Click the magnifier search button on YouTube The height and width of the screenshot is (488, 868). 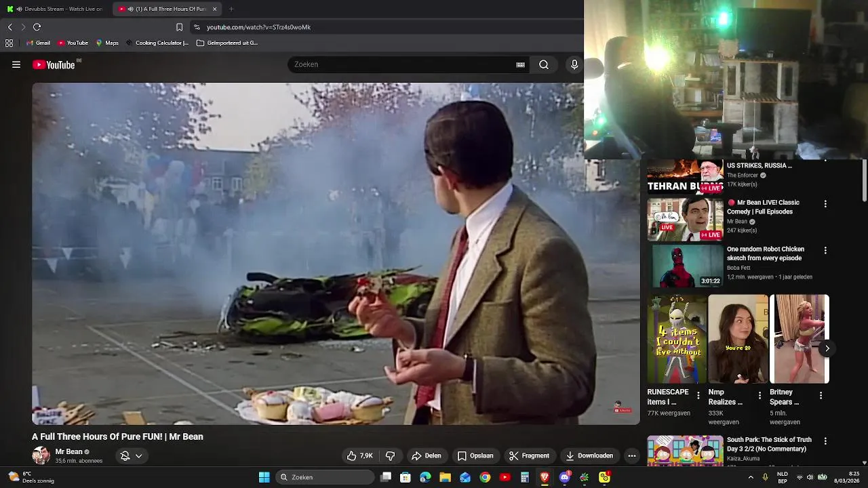click(x=544, y=64)
